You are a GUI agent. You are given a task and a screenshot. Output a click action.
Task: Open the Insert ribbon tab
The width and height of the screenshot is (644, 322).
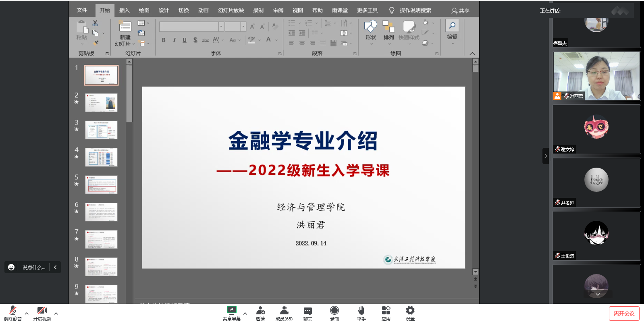pos(125,10)
